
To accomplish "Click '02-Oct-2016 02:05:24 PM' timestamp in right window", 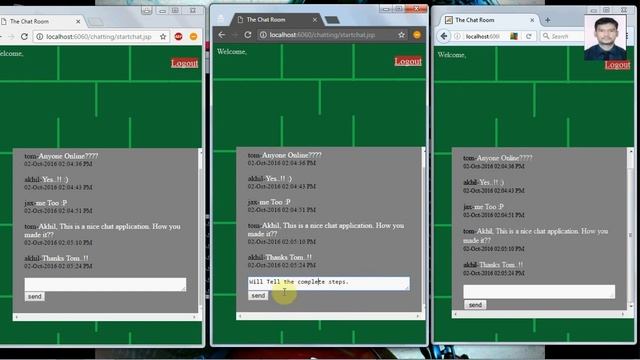I will [x=493, y=273].
